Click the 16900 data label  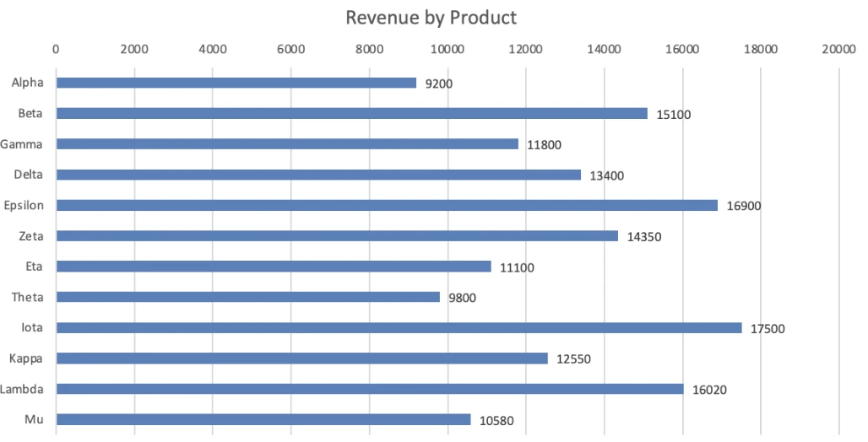pos(744,207)
